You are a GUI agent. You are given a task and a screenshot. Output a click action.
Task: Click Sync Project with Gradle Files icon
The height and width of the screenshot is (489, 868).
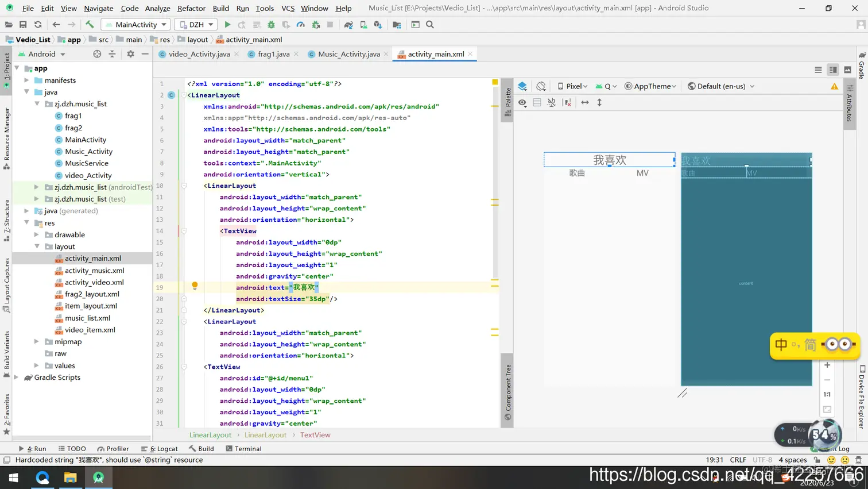[x=348, y=25]
